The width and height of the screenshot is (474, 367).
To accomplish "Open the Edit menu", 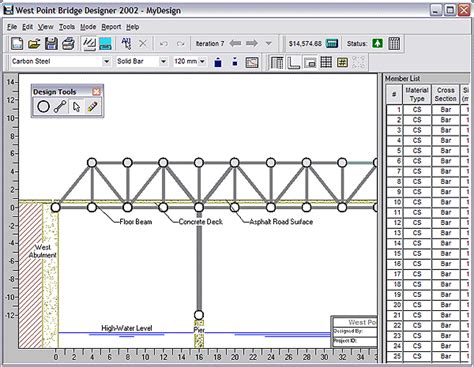I will pos(28,27).
